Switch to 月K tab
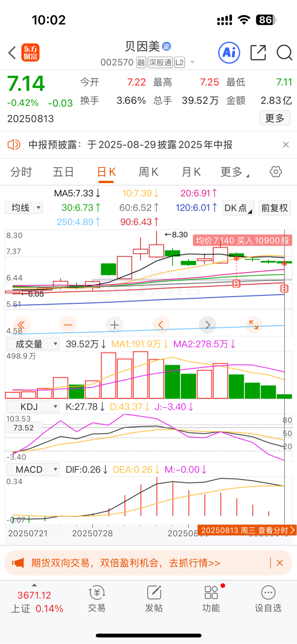 (191, 172)
